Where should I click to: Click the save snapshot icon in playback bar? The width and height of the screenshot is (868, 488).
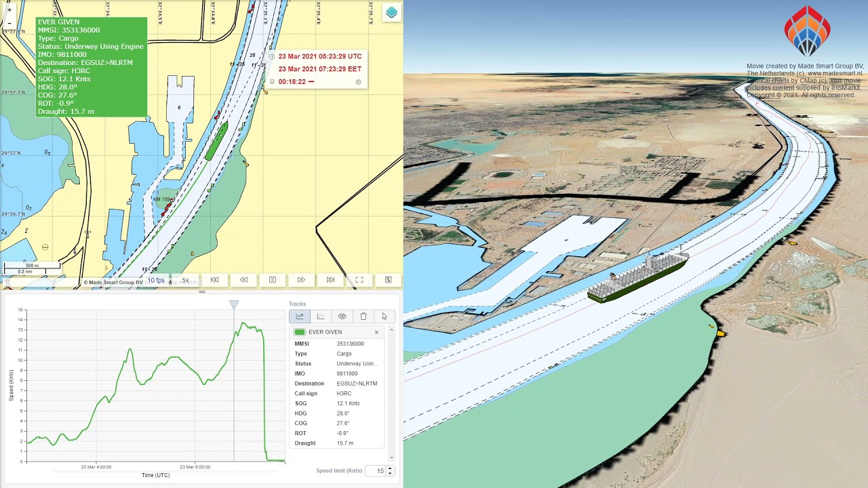point(388,280)
